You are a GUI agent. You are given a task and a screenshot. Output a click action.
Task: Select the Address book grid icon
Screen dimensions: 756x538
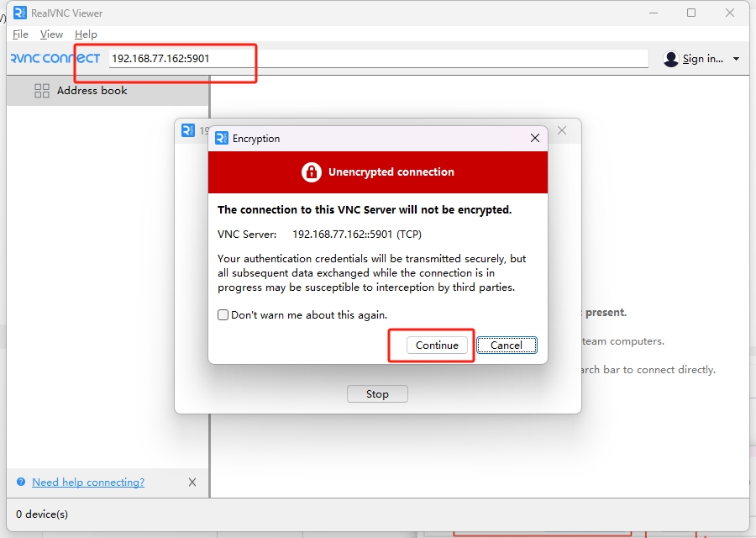(x=42, y=91)
